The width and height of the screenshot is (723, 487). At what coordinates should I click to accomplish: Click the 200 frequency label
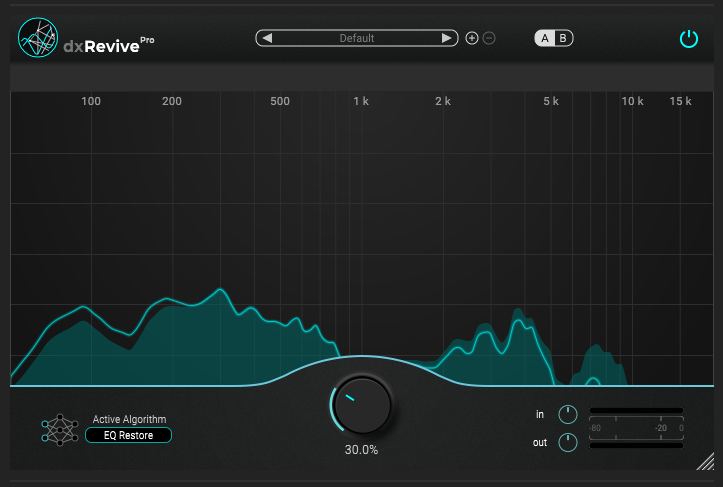point(172,101)
